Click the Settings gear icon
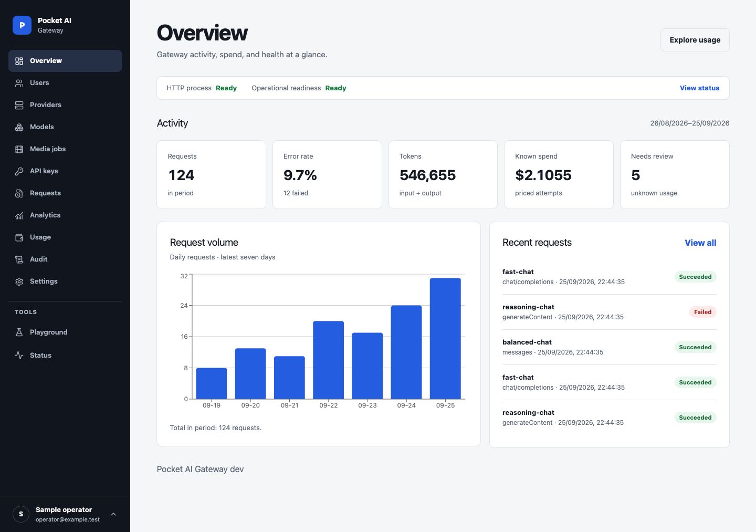 pos(19,281)
